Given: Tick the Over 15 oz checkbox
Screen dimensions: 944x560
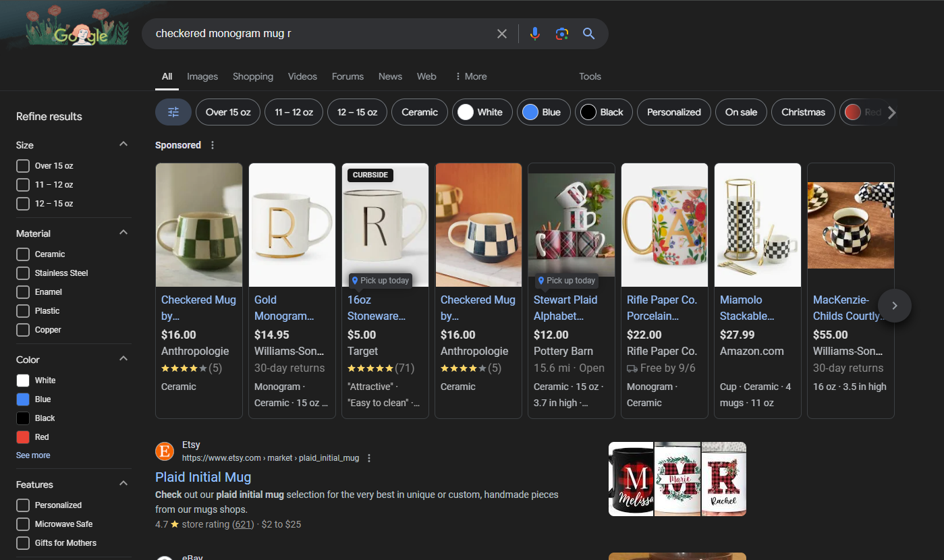Looking at the screenshot, I should 23,166.
